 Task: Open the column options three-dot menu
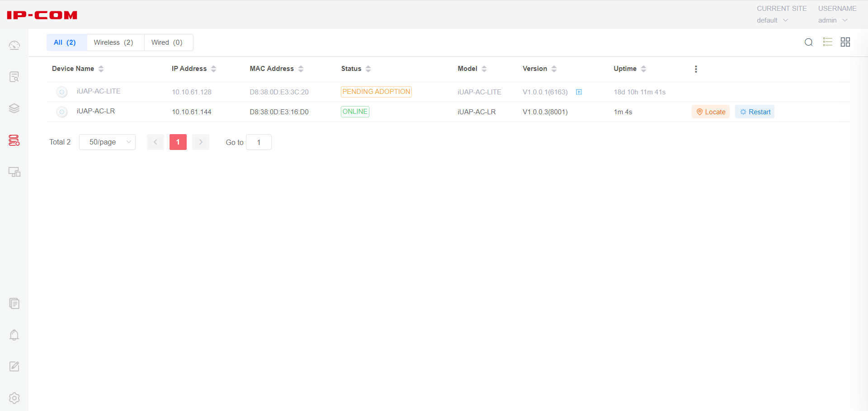(x=696, y=69)
